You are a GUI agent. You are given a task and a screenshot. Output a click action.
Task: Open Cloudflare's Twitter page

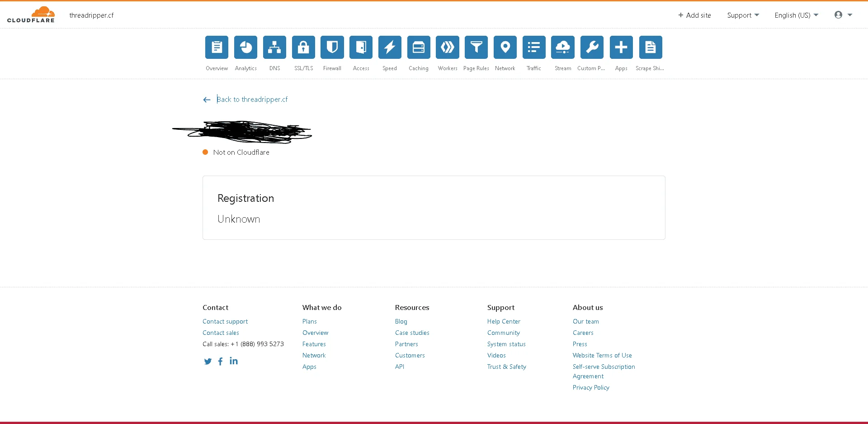[x=208, y=361]
